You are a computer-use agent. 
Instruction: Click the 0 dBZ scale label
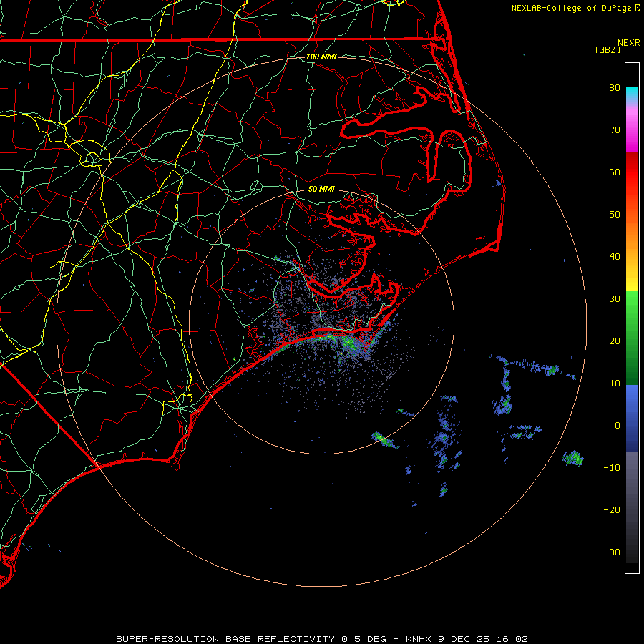point(618,426)
